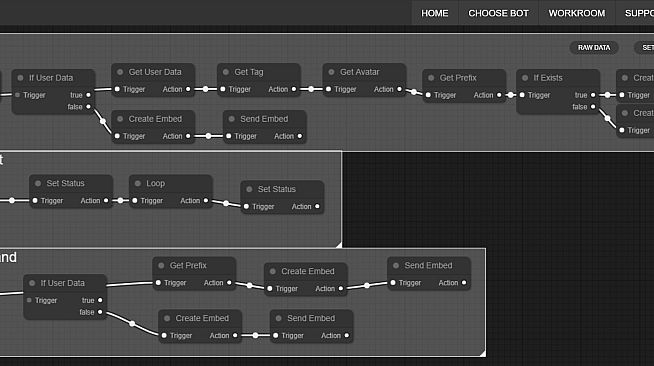
Task: Click the resize corner handle of the bottom group
Action: (483, 353)
